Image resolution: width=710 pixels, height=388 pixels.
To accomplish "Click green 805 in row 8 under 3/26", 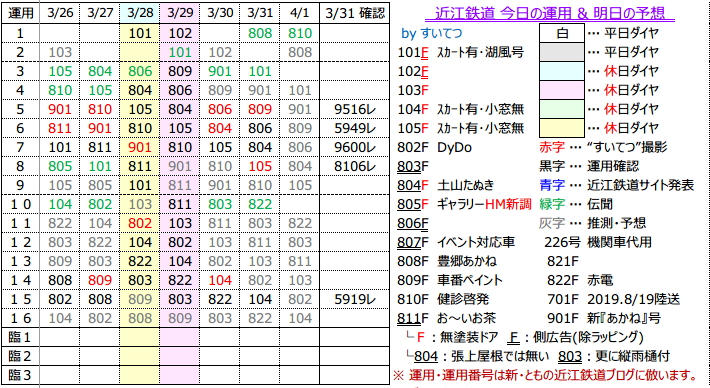I will (60, 166).
